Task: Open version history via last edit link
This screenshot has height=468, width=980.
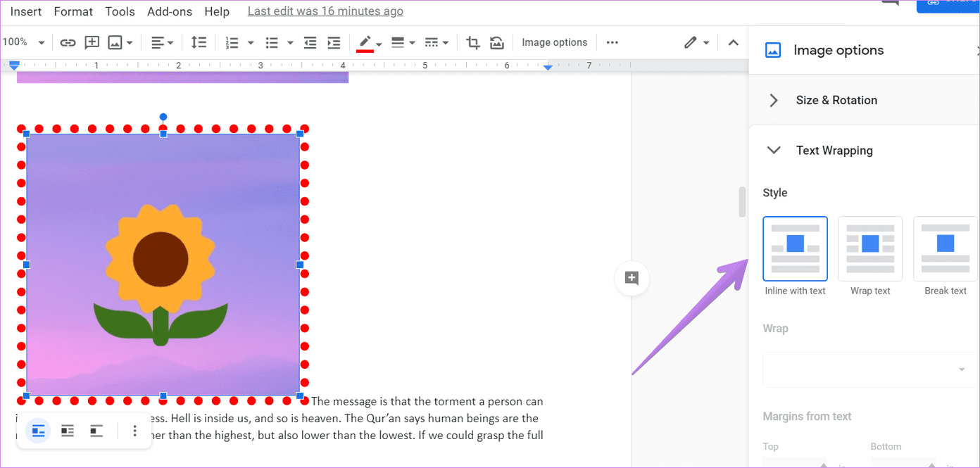Action: [325, 11]
